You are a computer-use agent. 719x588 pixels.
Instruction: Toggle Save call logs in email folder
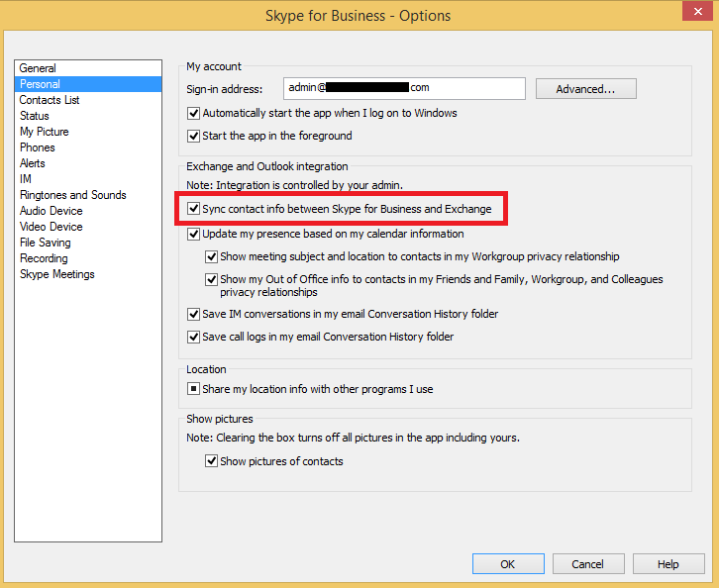pos(193,337)
